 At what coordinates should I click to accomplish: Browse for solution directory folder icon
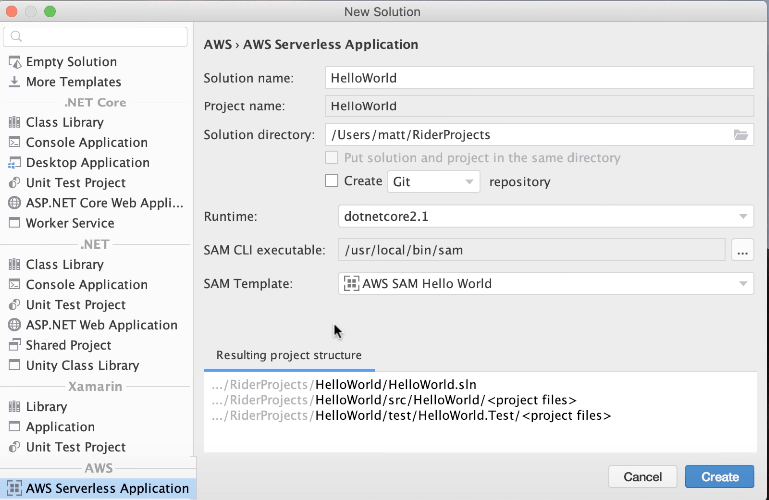click(741, 135)
